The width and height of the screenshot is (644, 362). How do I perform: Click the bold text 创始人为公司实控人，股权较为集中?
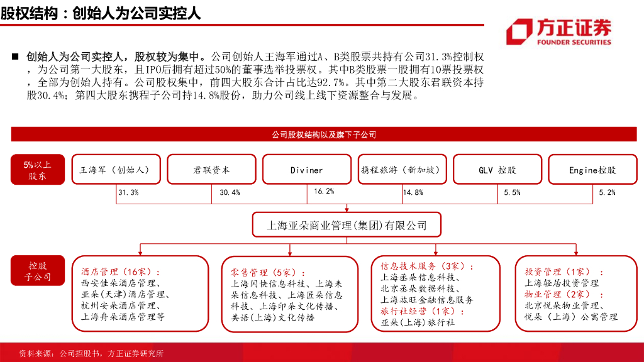(x=117, y=57)
